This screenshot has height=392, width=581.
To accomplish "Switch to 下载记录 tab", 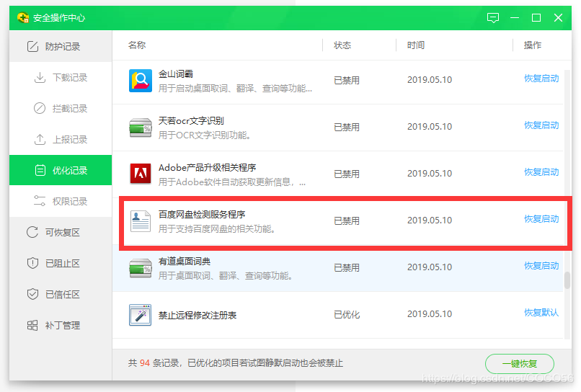I will click(x=61, y=77).
